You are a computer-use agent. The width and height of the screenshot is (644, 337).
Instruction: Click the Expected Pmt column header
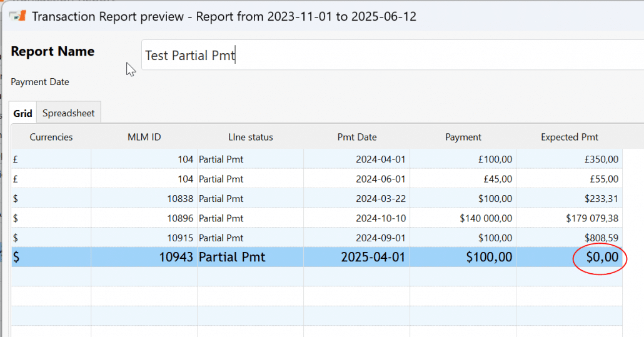pos(569,137)
